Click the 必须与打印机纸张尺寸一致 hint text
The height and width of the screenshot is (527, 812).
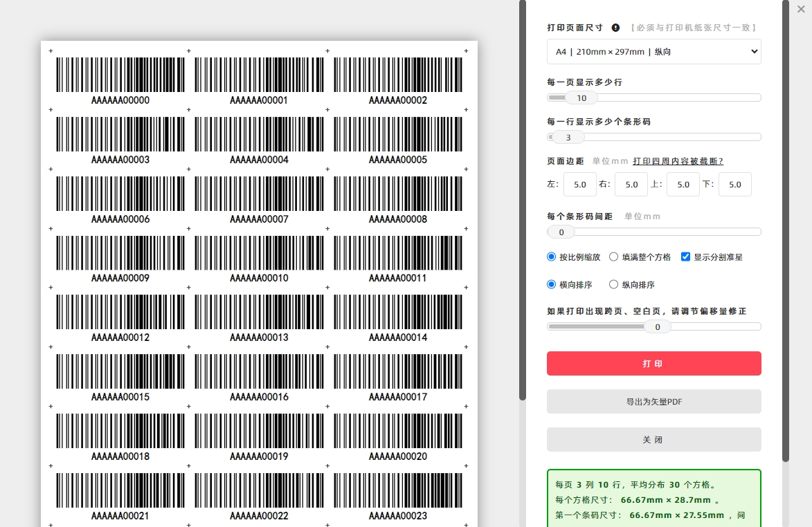694,28
